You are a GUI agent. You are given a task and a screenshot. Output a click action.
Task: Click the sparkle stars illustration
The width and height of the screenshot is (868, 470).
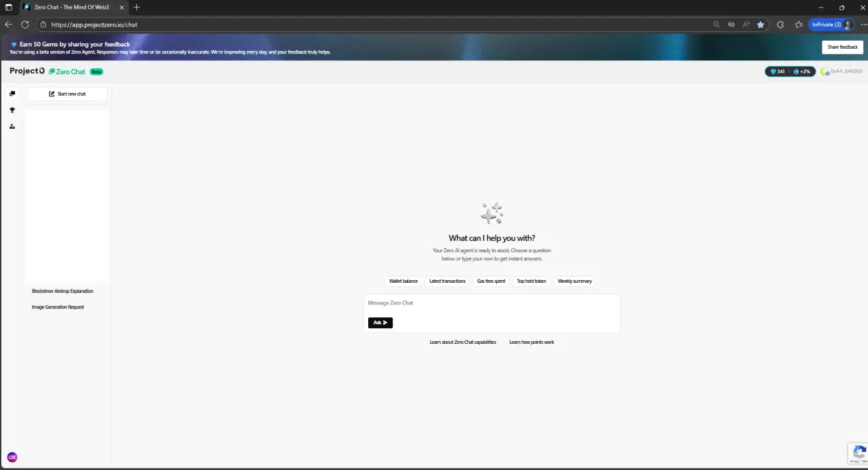tap(492, 213)
